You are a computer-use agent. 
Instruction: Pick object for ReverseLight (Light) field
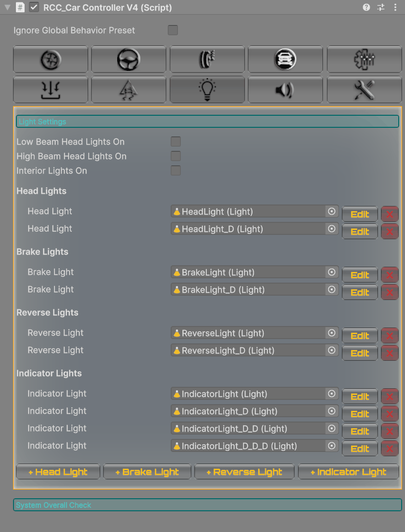[332, 333]
